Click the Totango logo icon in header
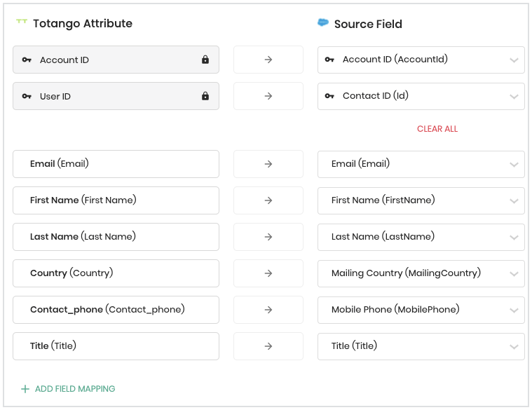 [22, 21]
